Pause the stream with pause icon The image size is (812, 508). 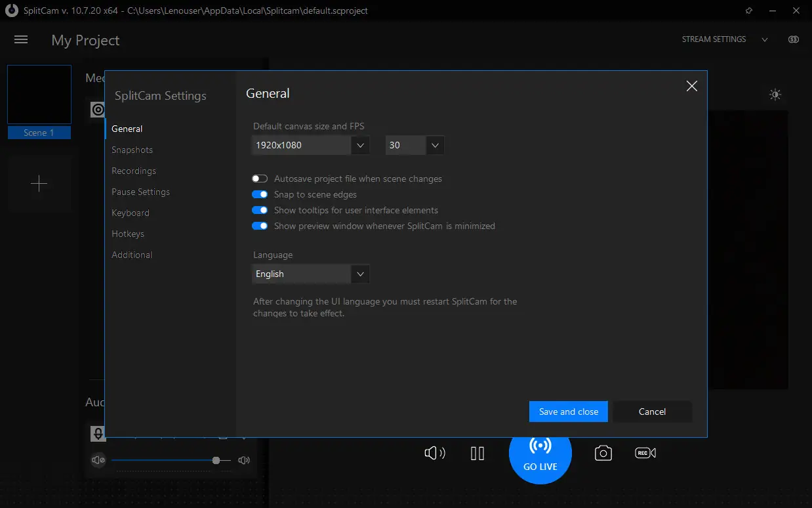[477, 453]
